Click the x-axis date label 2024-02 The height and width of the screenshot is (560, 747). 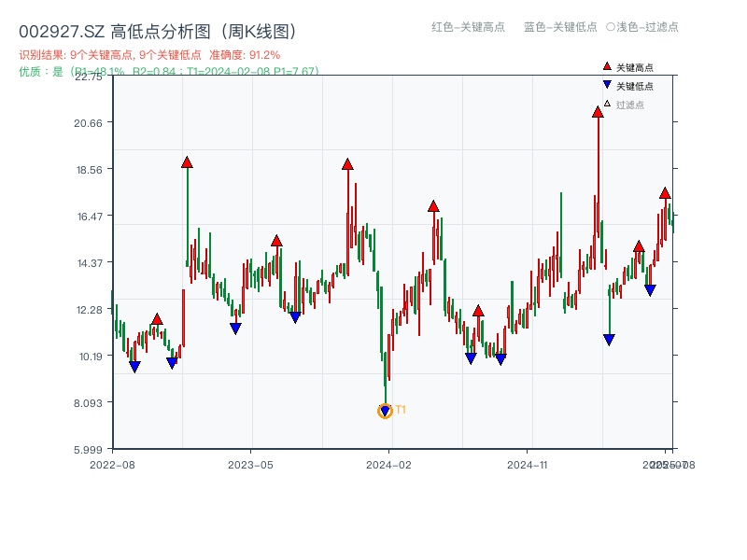pyautogui.click(x=387, y=463)
